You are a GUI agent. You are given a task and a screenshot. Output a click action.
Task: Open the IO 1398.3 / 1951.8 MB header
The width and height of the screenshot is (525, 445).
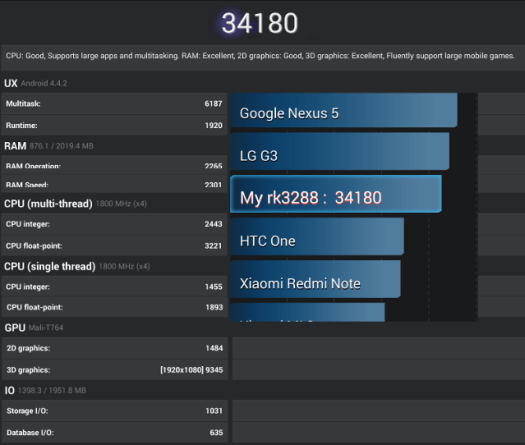coord(46,390)
